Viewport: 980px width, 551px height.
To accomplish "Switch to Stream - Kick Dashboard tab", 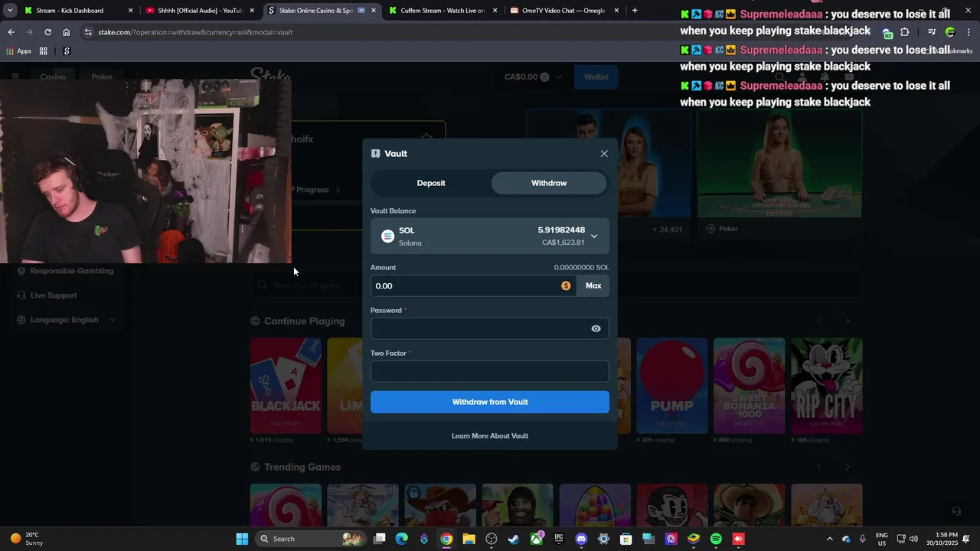I will [77, 11].
